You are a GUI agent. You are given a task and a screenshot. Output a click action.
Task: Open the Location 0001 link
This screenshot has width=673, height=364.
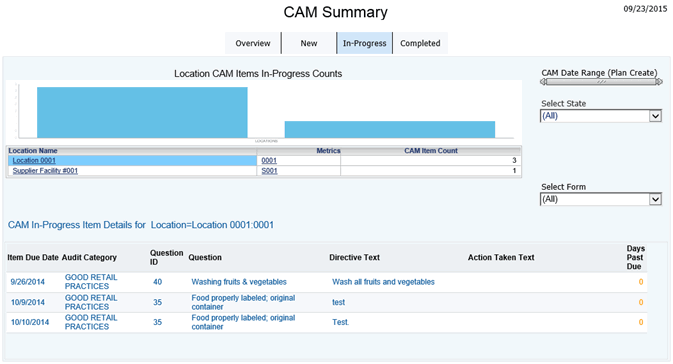pyautogui.click(x=34, y=161)
